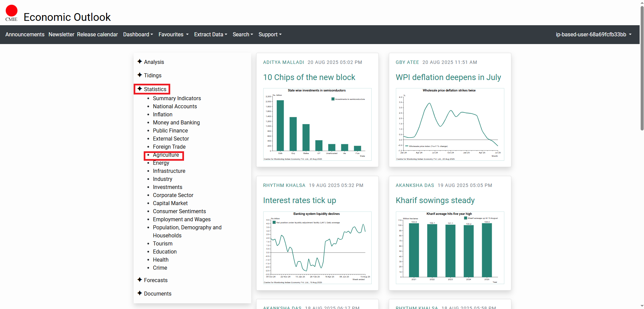Click the star icon beside Forecasts
The image size is (644, 309).
pyautogui.click(x=140, y=280)
